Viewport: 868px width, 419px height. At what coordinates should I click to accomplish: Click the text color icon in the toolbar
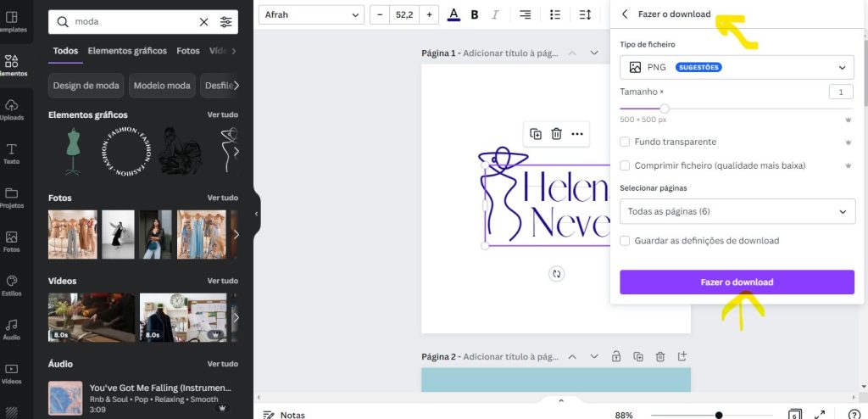453,14
